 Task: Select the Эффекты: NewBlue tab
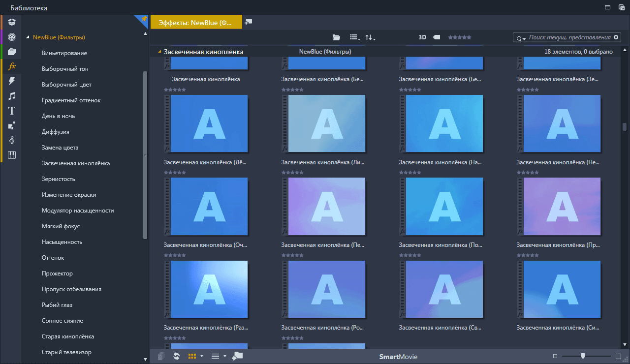tap(196, 22)
